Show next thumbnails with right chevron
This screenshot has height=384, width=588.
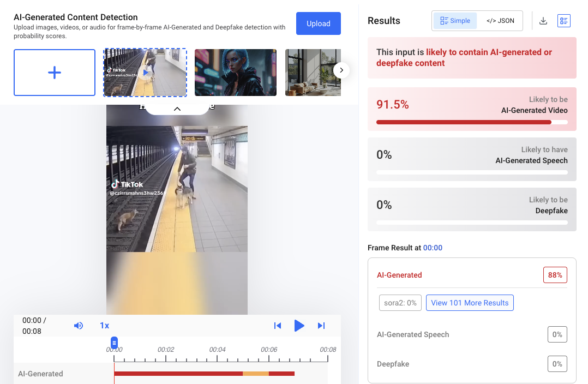(341, 70)
